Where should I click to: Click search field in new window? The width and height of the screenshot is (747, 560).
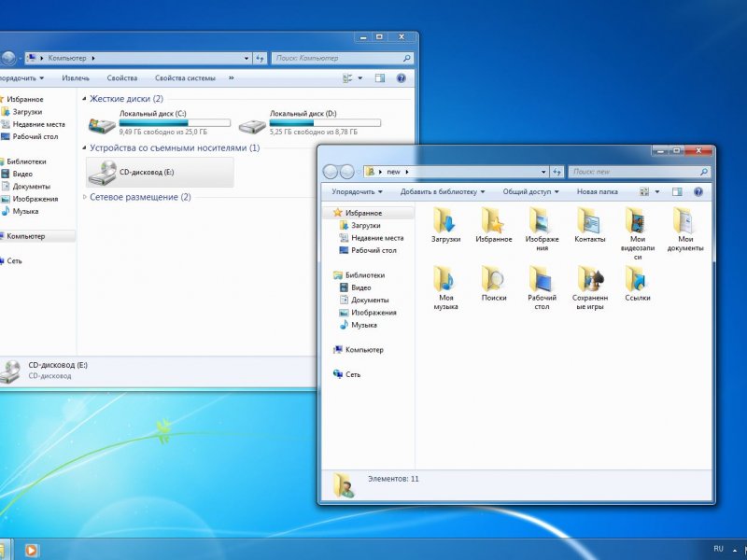[x=639, y=172]
